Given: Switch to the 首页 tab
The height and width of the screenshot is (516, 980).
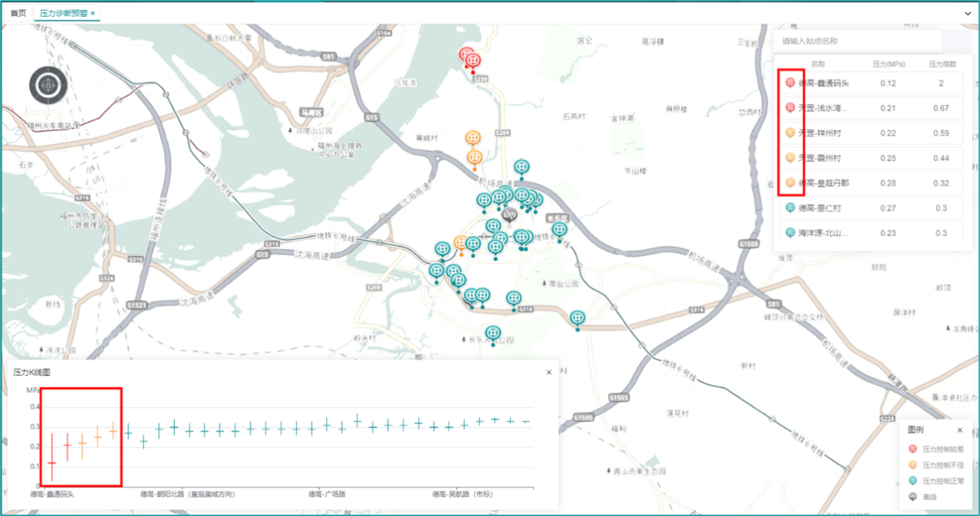Looking at the screenshot, I should coord(18,14).
